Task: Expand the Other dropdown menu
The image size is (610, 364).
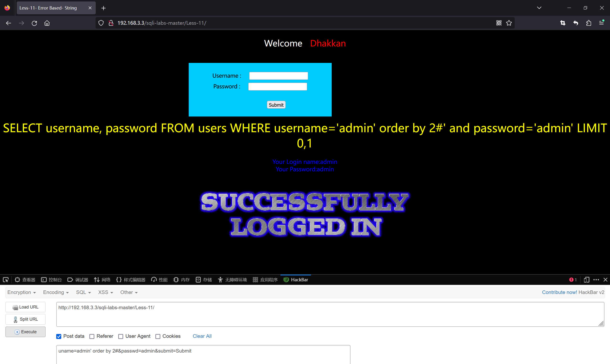Action: (x=129, y=292)
